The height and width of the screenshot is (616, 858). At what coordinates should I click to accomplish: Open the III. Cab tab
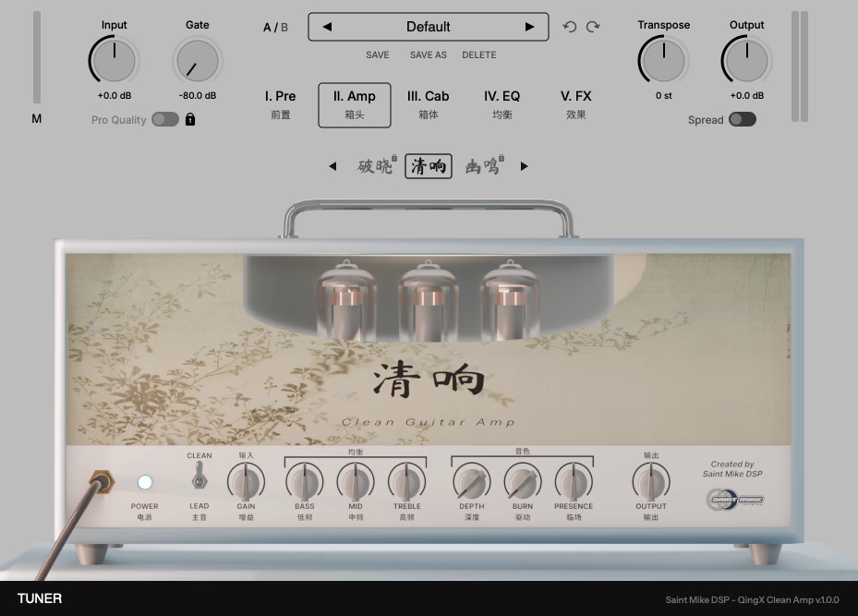point(428,104)
